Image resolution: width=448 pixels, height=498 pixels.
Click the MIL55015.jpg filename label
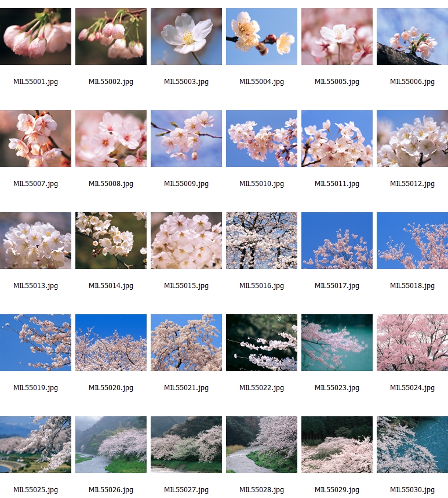pos(186,286)
